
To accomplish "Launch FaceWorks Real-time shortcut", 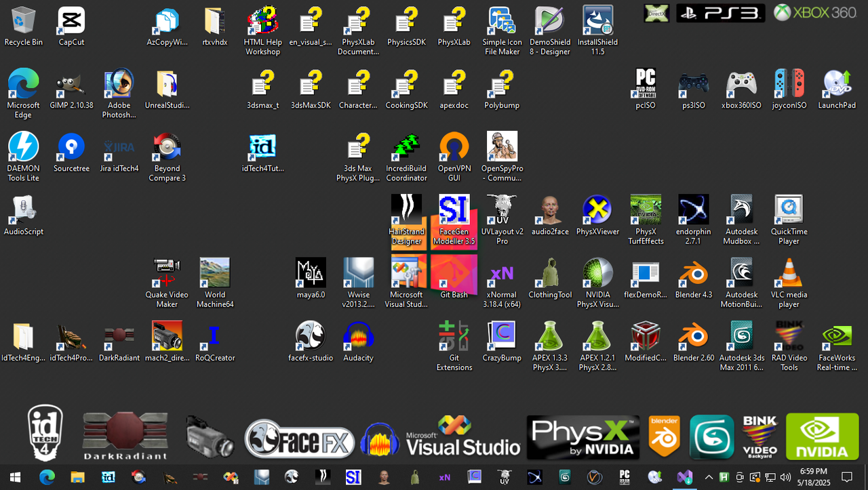I will point(837,346).
